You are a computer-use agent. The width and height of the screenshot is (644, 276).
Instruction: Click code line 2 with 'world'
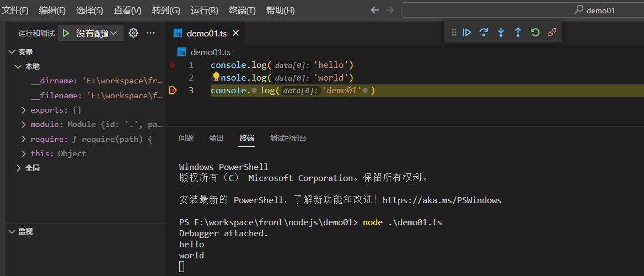(x=282, y=78)
